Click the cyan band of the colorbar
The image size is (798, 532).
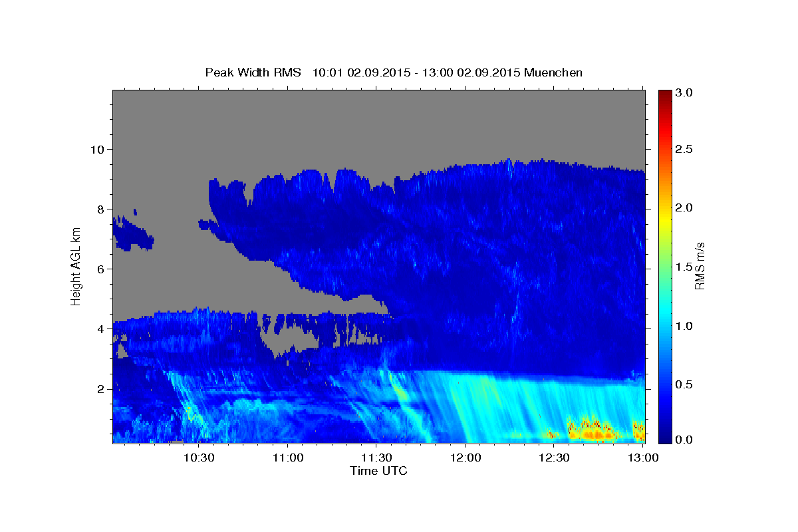(664, 313)
